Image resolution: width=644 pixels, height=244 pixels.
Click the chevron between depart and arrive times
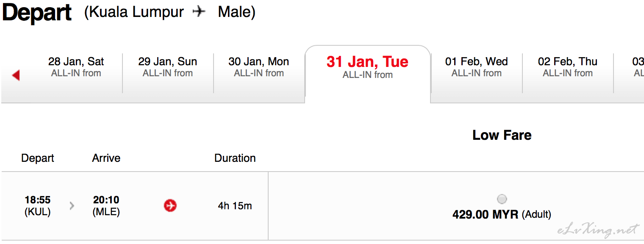[x=72, y=206]
